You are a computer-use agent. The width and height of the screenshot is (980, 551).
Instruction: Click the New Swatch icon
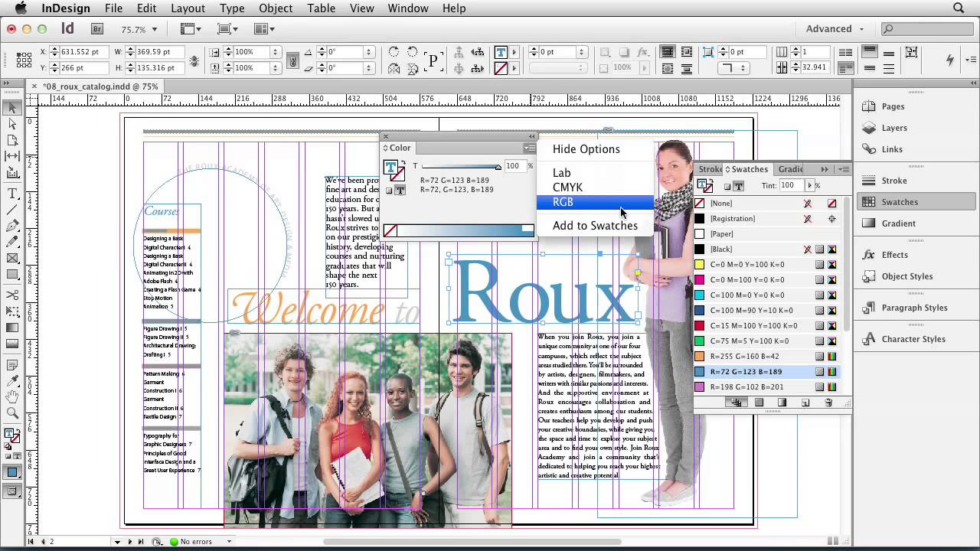(805, 403)
